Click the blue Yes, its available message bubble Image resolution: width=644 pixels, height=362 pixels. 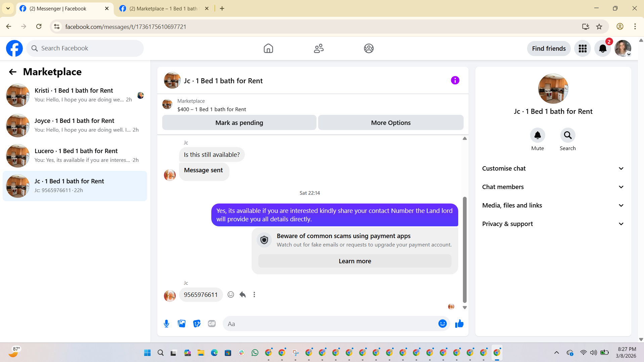point(335,215)
